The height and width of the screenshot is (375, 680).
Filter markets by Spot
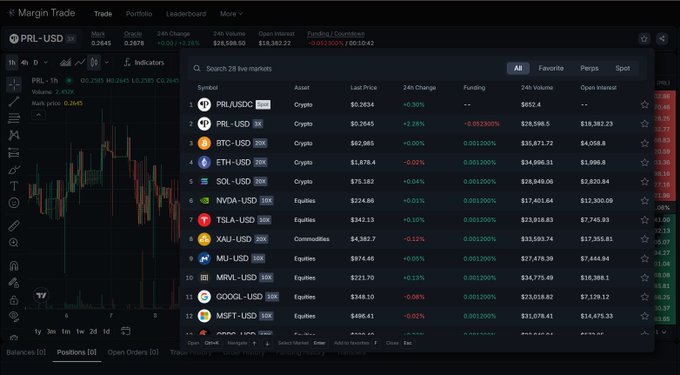[622, 68]
